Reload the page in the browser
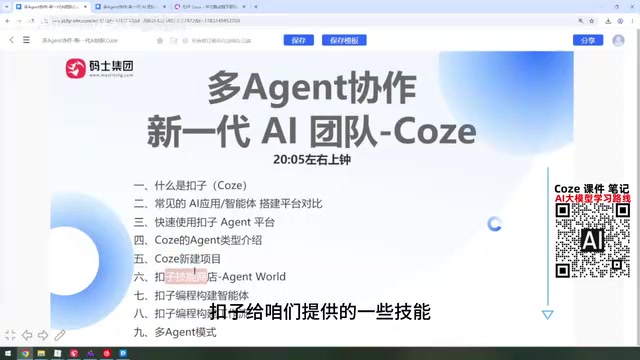Screen dimensions: 640x360 tap(32, 21)
